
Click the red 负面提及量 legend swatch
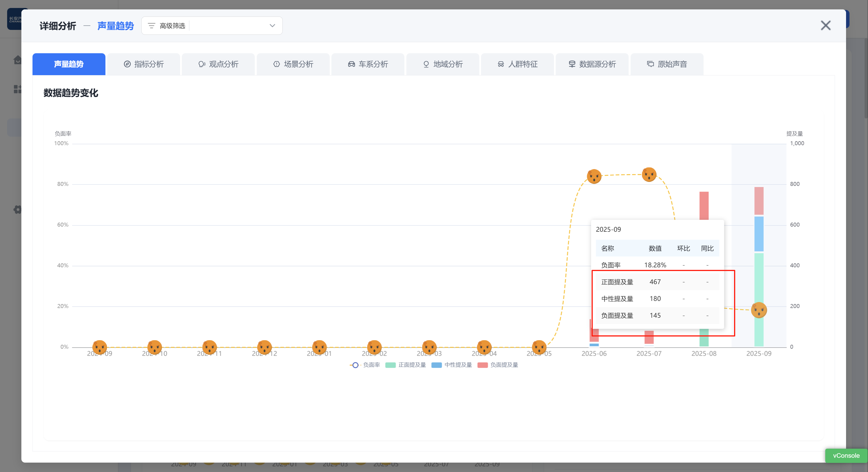pos(482,365)
